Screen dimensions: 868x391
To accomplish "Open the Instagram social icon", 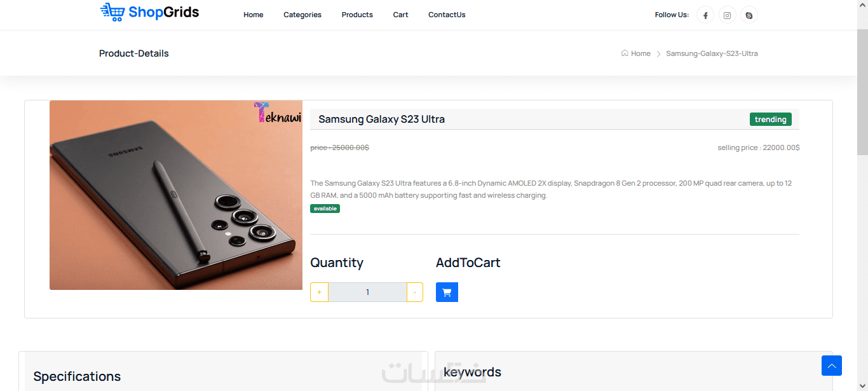I will coord(728,15).
